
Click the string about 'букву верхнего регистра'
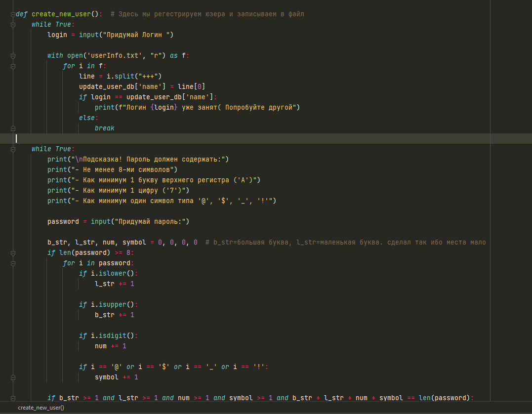click(x=164, y=180)
